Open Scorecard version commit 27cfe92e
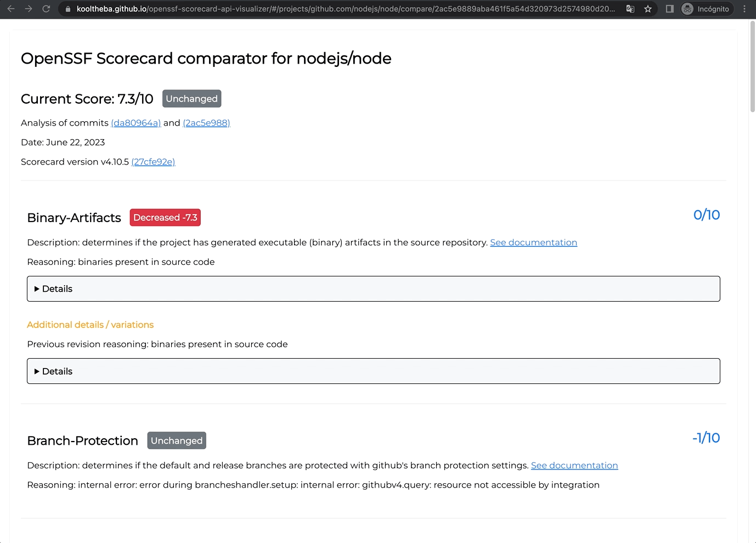Viewport: 756px width, 543px height. 153,162
